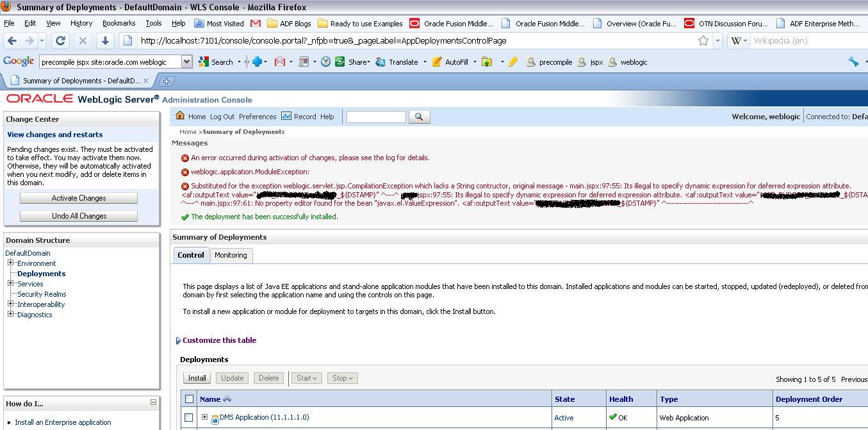The image size is (868, 430).
Task: Open the Start dropdown in Deployments table
Action: 306,378
